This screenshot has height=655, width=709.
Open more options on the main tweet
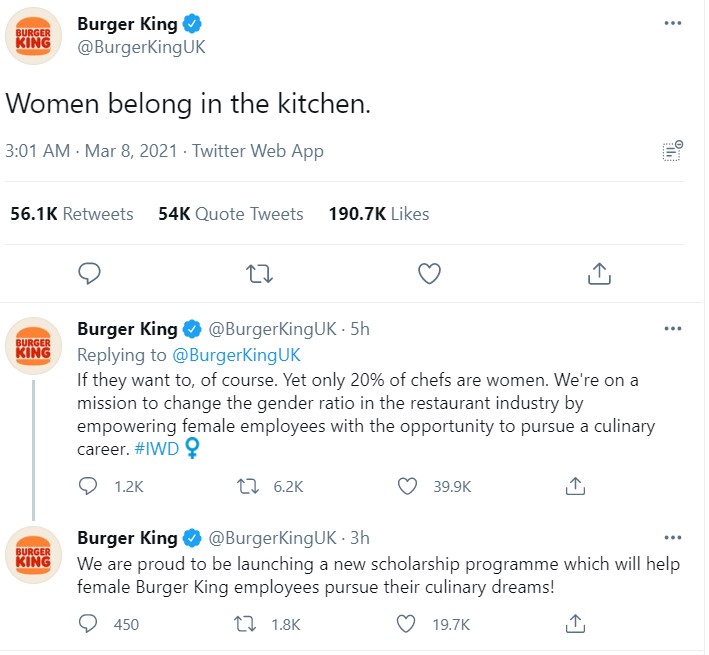672,23
